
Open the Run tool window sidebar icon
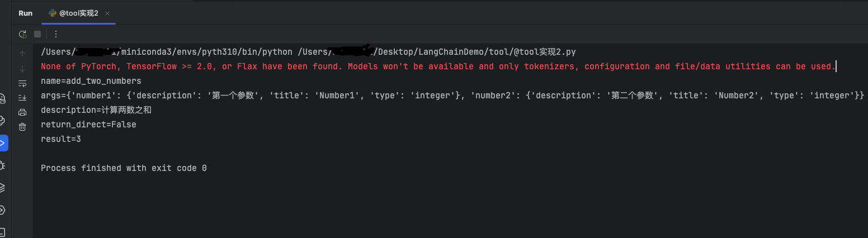click(x=3, y=143)
